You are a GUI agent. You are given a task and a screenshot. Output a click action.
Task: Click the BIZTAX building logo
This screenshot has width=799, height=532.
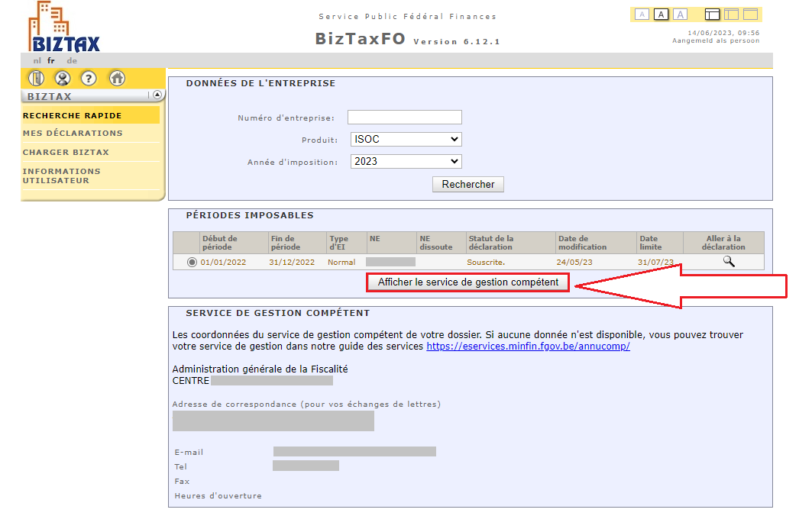coord(64,27)
